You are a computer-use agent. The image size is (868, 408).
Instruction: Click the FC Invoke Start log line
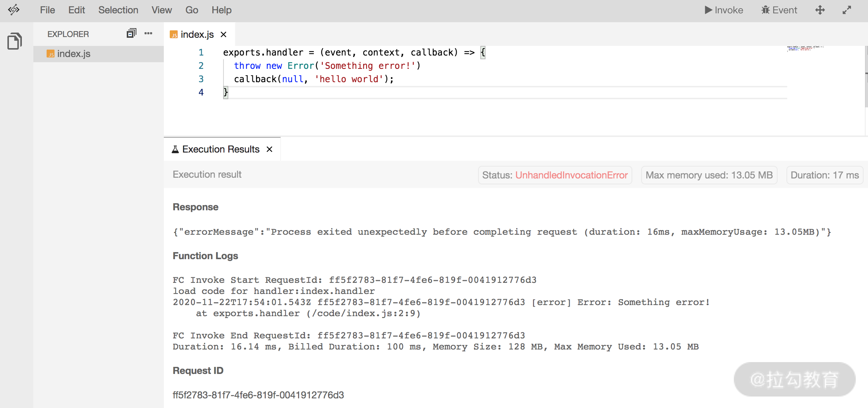point(354,280)
